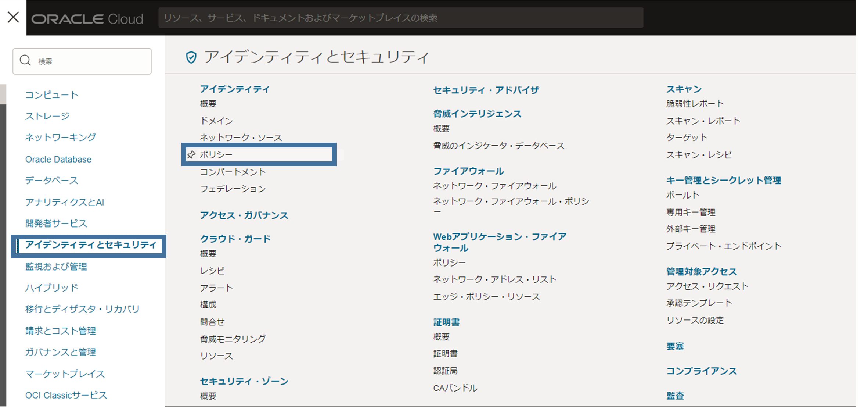Open the ボールト link under key management
This screenshot has height=407, width=868.
(x=682, y=195)
